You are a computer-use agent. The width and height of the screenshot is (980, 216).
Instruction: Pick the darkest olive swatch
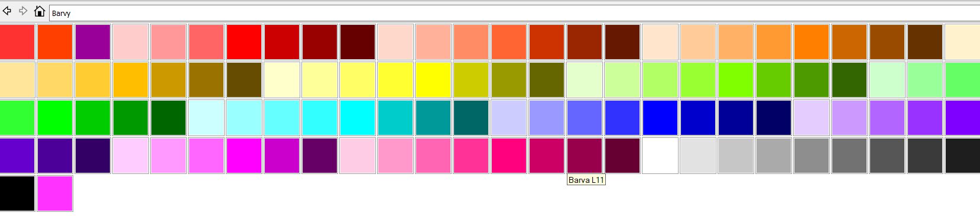(x=547, y=80)
